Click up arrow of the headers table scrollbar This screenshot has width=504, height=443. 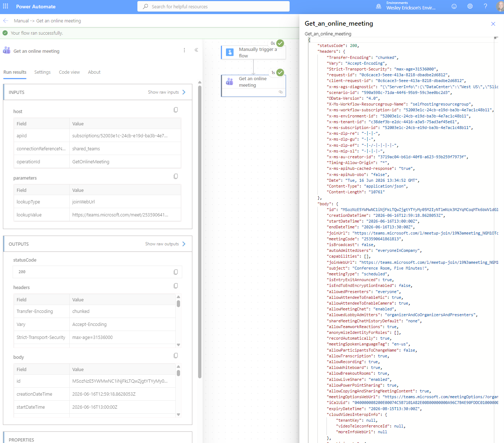[178, 297]
